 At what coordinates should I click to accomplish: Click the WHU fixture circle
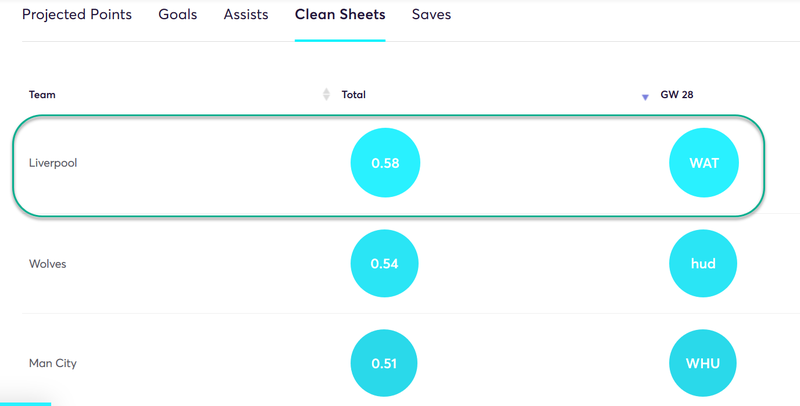point(703,363)
